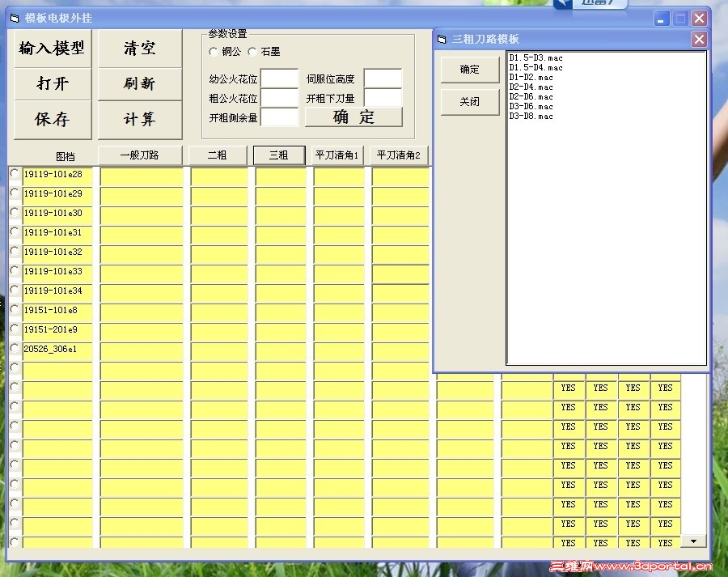
Task: Click the 模板电极外挂 window title icon
Action: click(x=15, y=18)
